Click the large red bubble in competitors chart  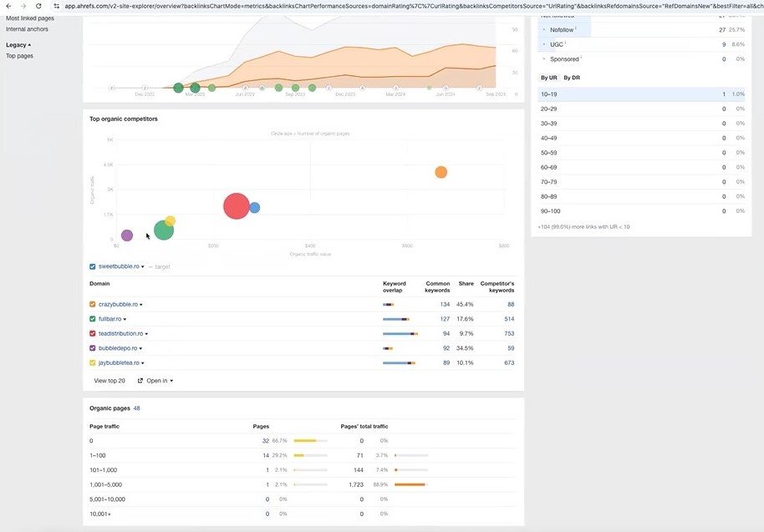pos(237,205)
